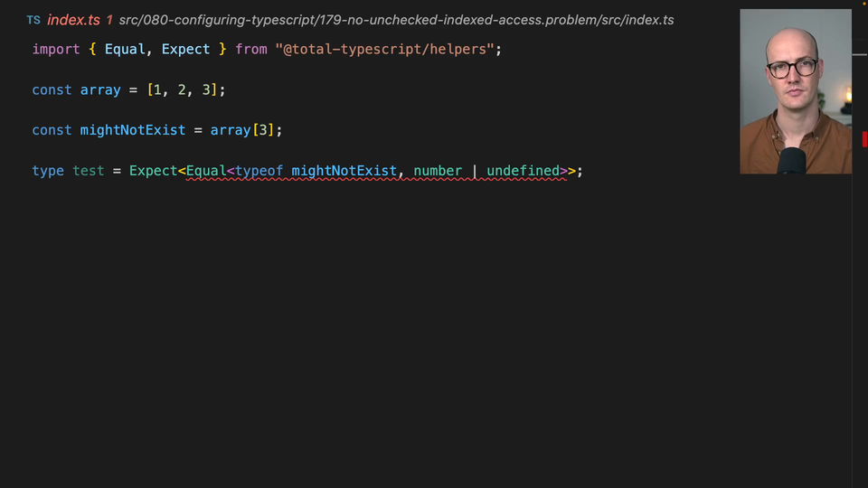Viewport: 868px width, 488px height.
Task: Select the index.ts editor tab
Action: click(72, 20)
